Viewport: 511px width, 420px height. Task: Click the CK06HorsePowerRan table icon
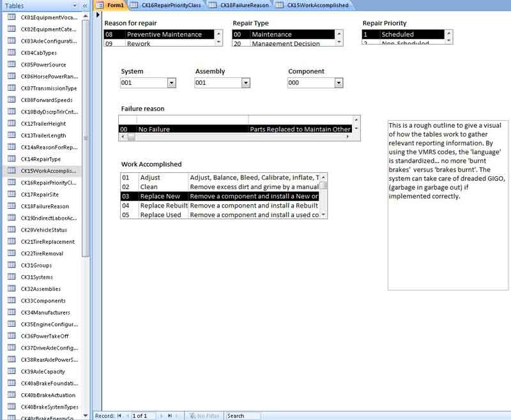pyautogui.click(x=11, y=76)
